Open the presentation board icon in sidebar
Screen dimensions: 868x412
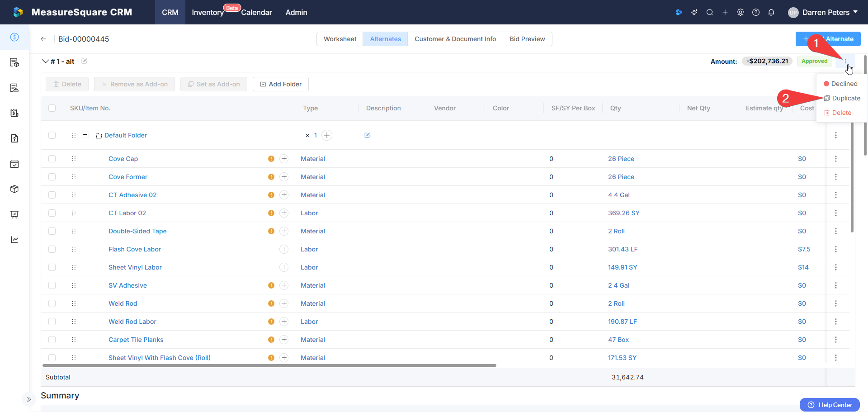[x=14, y=214]
